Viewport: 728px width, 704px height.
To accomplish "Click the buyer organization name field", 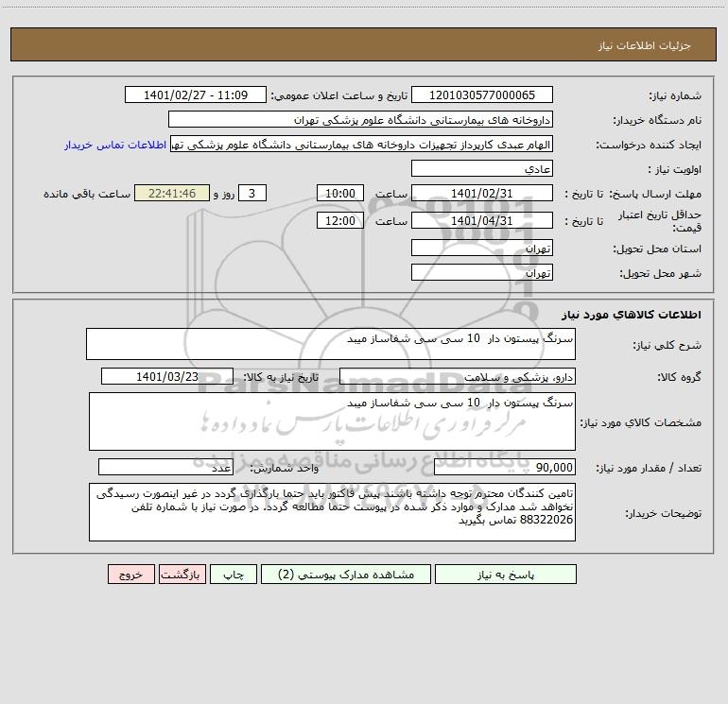I will (x=360, y=119).
